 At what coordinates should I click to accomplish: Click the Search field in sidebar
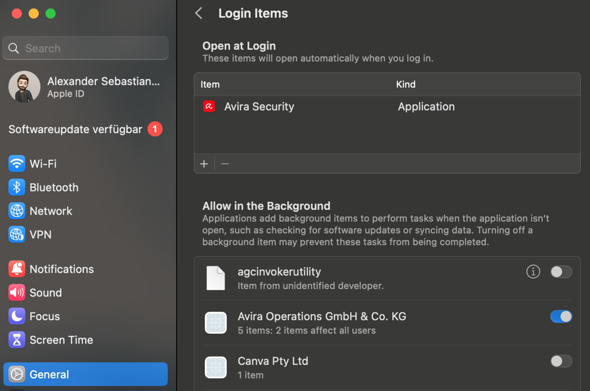click(85, 48)
